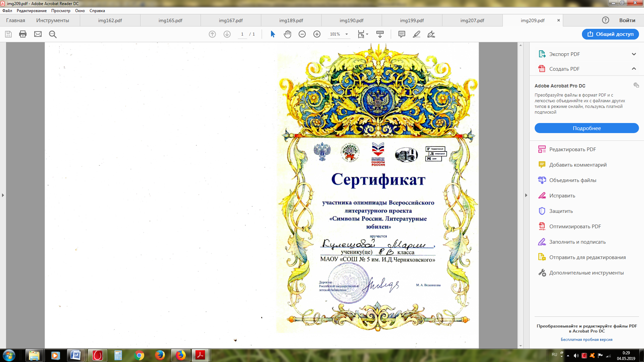Open the Редактирование menu

pos(32,11)
